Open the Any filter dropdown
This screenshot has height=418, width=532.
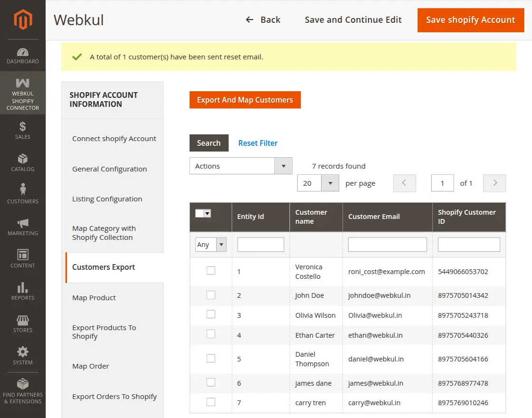pyautogui.click(x=211, y=245)
